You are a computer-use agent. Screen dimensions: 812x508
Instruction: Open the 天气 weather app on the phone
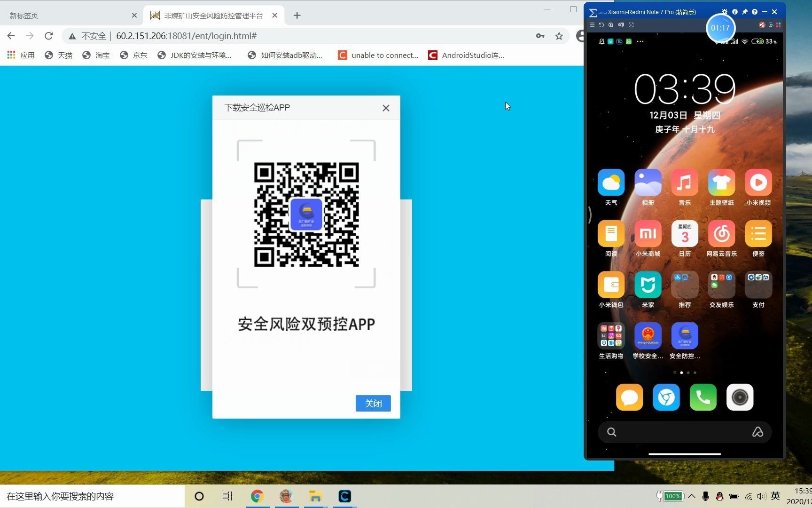coord(611,183)
